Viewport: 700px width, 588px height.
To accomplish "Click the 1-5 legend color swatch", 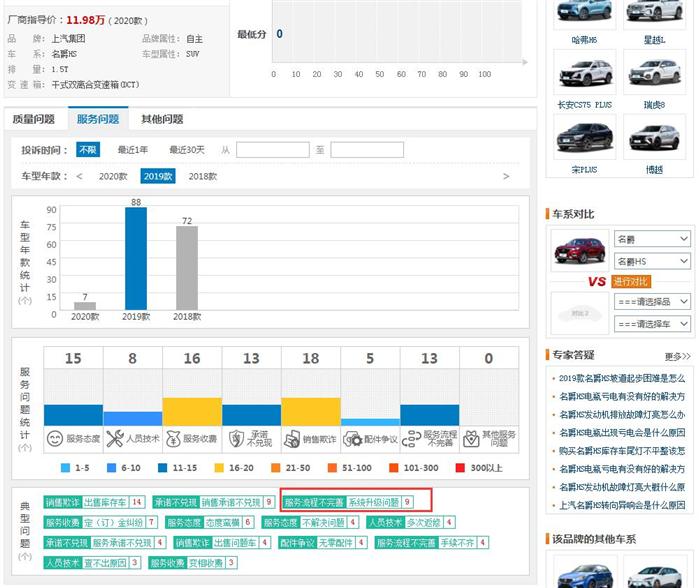I will tap(65, 468).
